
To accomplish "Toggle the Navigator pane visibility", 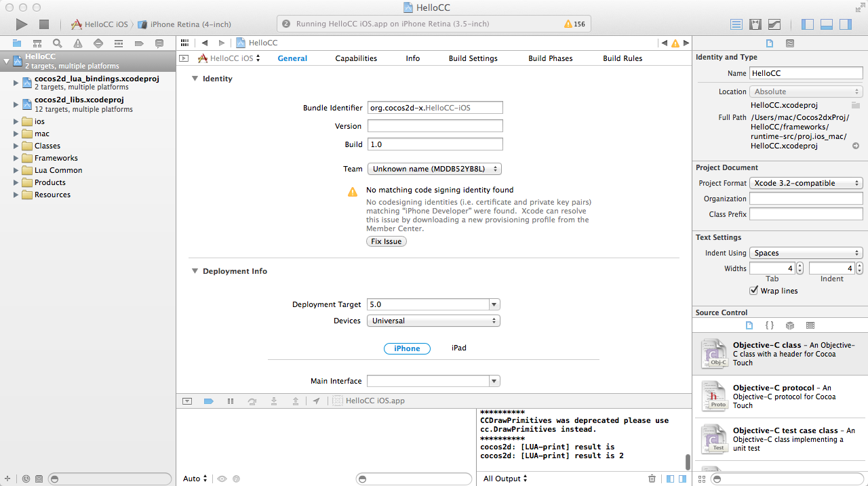I will [808, 24].
